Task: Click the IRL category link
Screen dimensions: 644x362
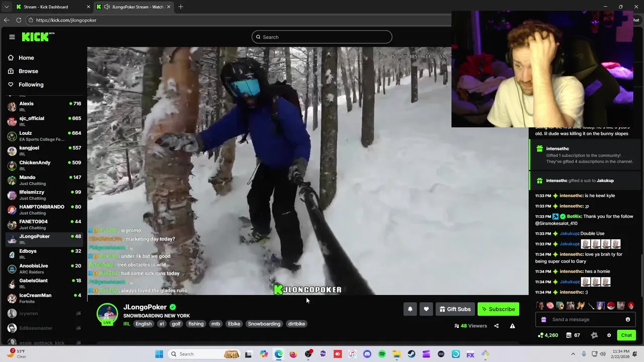Action: click(127, 324)
